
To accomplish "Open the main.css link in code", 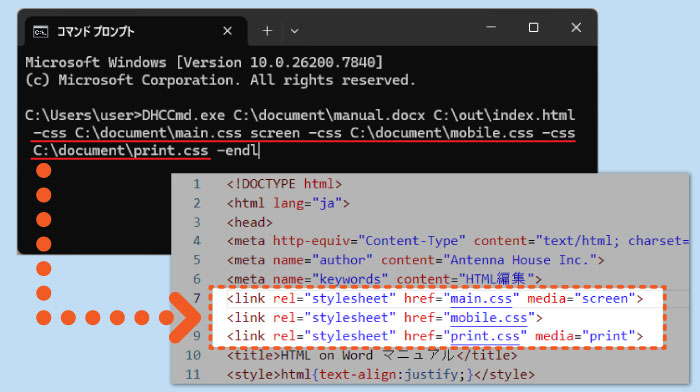I will click(x=481, y=298).
